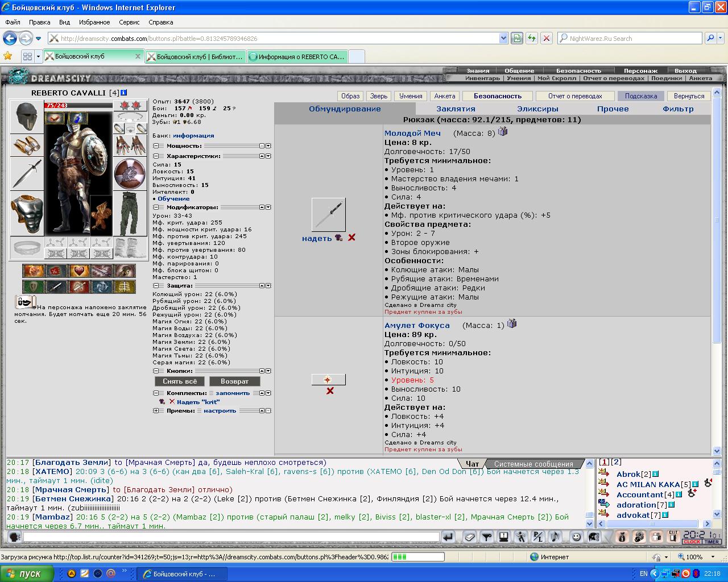Click the Возврат button
Image resolution: width=728 pixels, height=582 pixels.
coord(234,381)
